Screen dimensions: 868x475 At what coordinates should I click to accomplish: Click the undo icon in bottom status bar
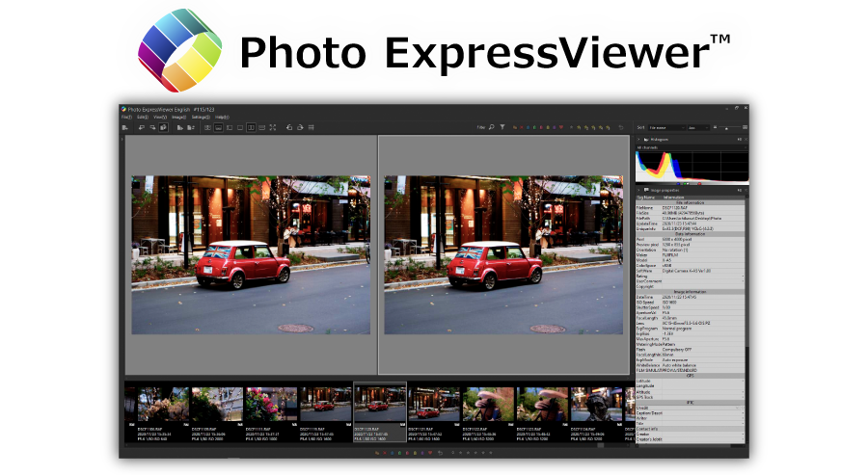[440, 453]
